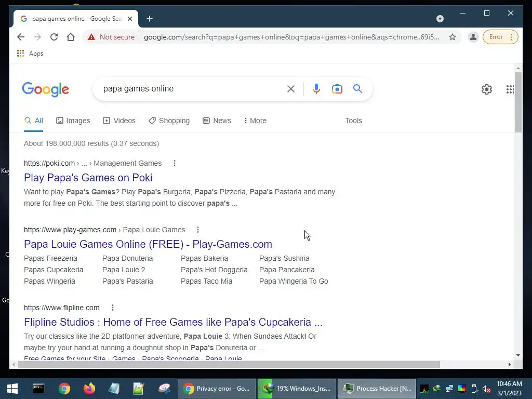
Task: Click the Error update button in Chrome
Action: [x=500, y=37]
